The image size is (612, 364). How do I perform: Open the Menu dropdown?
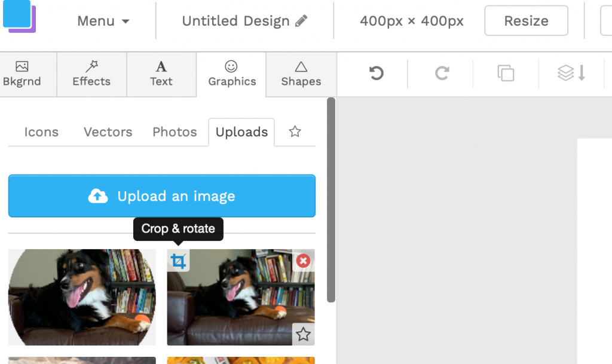pyautogui.click(x=103, y=21)
